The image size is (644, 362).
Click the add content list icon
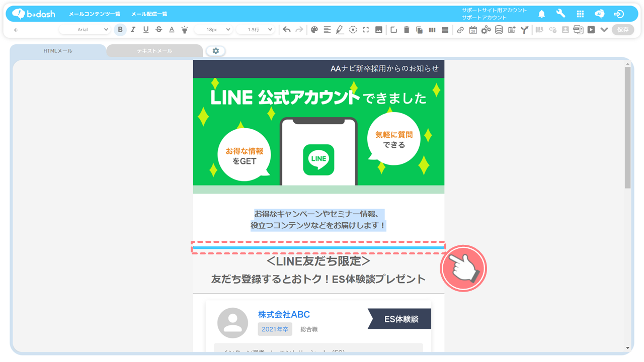click(512, 30)
